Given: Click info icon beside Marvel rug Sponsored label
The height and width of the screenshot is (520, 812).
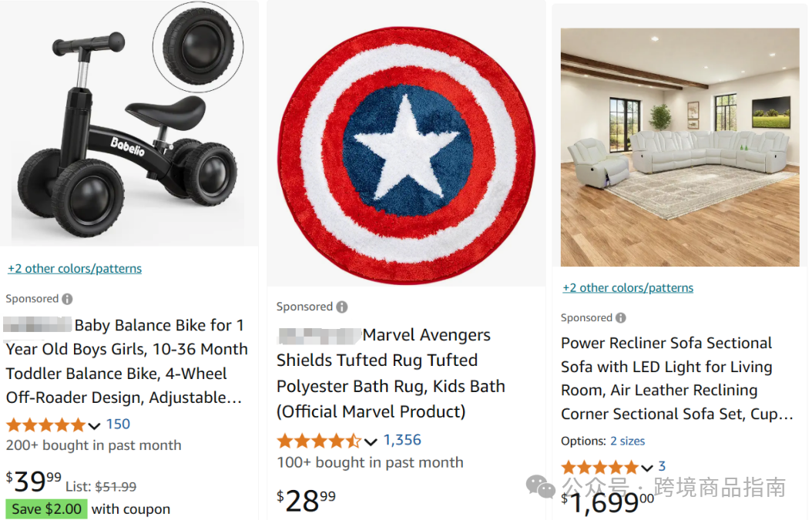Looking at the screenshot, I should (342, 307).
